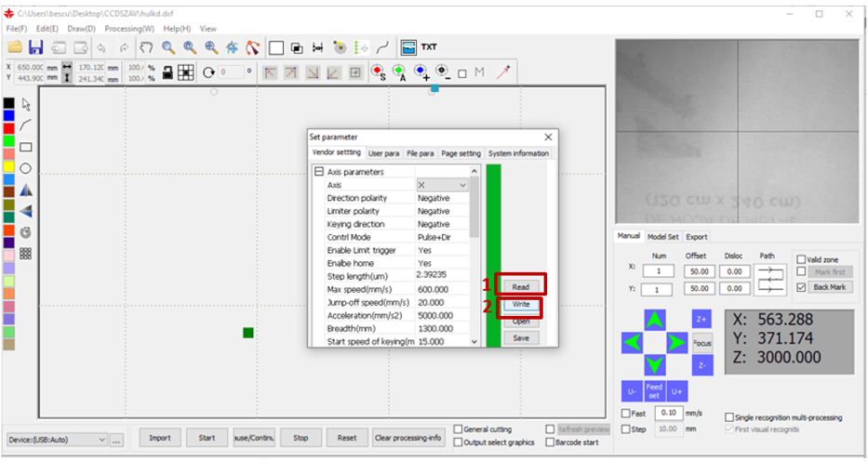
Task: Enable the Step jog checkbox
Action: pyautogui.click(x=625, y=429)
